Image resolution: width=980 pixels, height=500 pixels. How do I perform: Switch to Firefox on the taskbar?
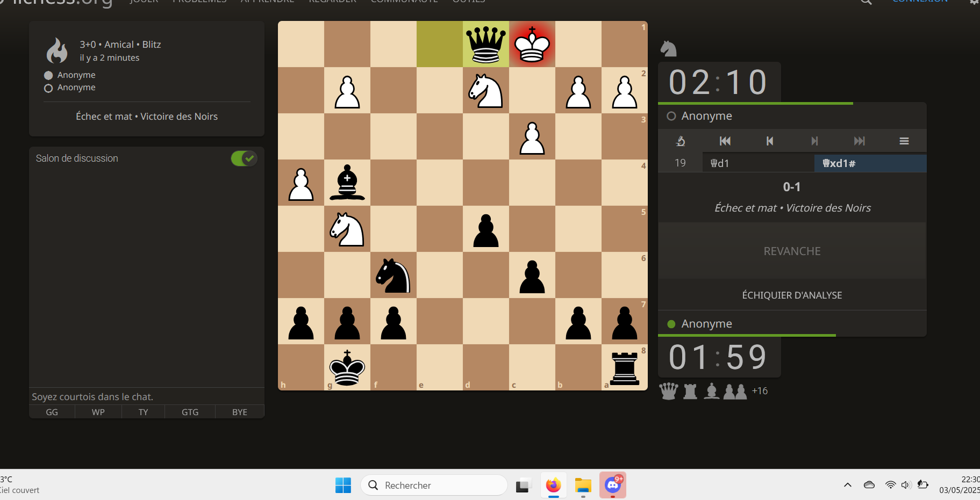pos(553,485)
